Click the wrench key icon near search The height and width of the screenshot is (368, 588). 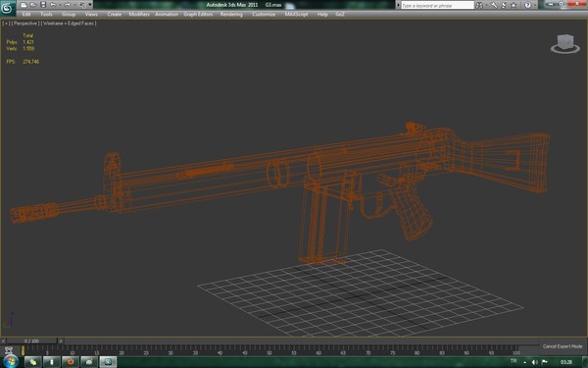pyautogui.click(x=494, y=5)
